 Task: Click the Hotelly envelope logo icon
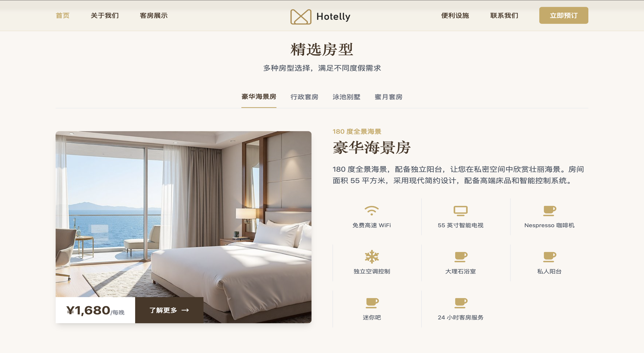(301, 16)
